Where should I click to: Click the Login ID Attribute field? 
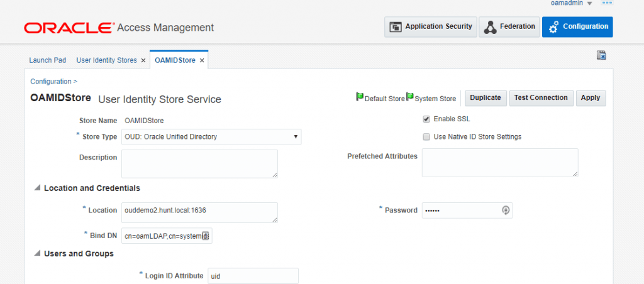coord(253,276)
